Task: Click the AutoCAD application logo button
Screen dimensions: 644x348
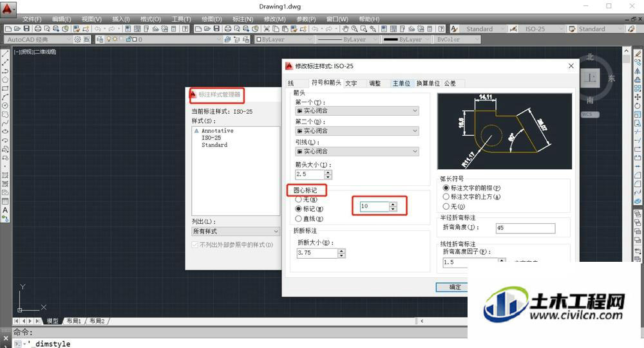Action: 8,8
